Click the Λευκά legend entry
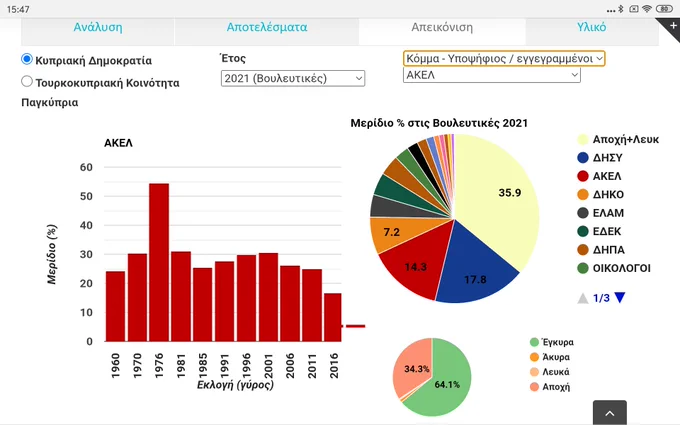Screen dimensions: 680x425 549,372
